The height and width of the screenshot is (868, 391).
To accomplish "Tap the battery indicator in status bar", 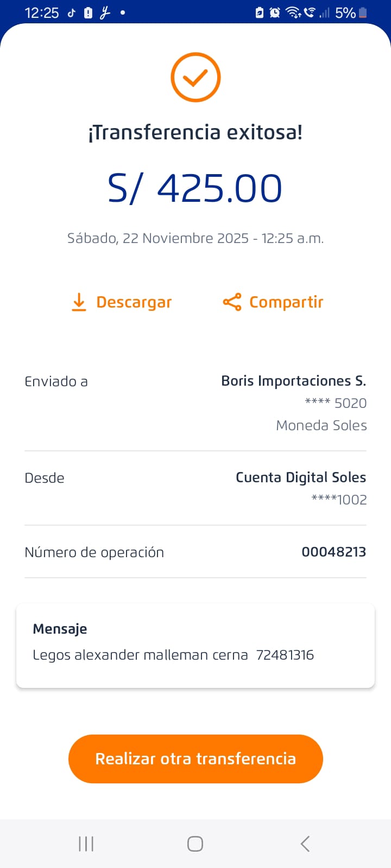I will 363,12.
